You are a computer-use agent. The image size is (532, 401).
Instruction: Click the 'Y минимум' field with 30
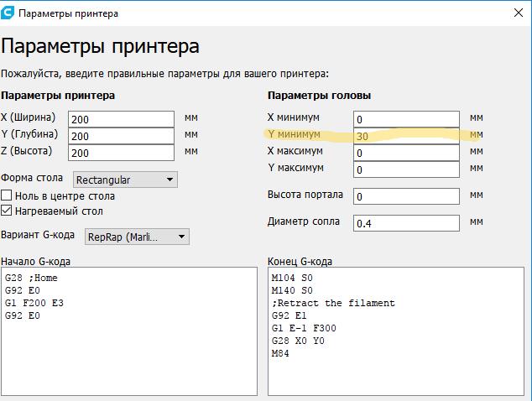click(x=405, y=136)
